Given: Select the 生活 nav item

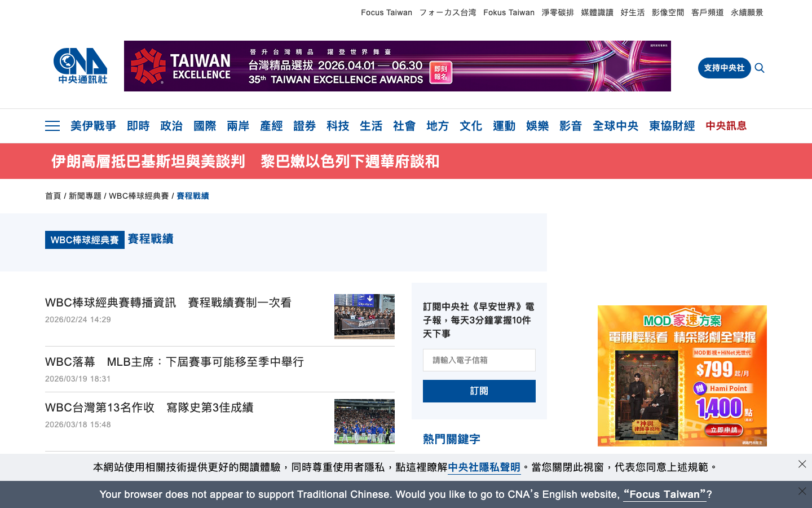Looking at the screenshot, I should click(x=371, y=126).
